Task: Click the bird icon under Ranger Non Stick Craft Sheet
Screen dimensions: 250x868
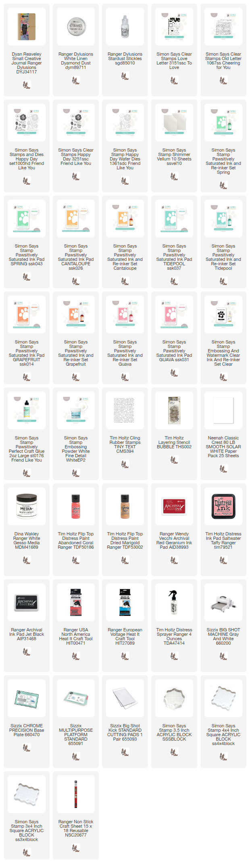Action: pyautogui.click(x=76, y=848)
